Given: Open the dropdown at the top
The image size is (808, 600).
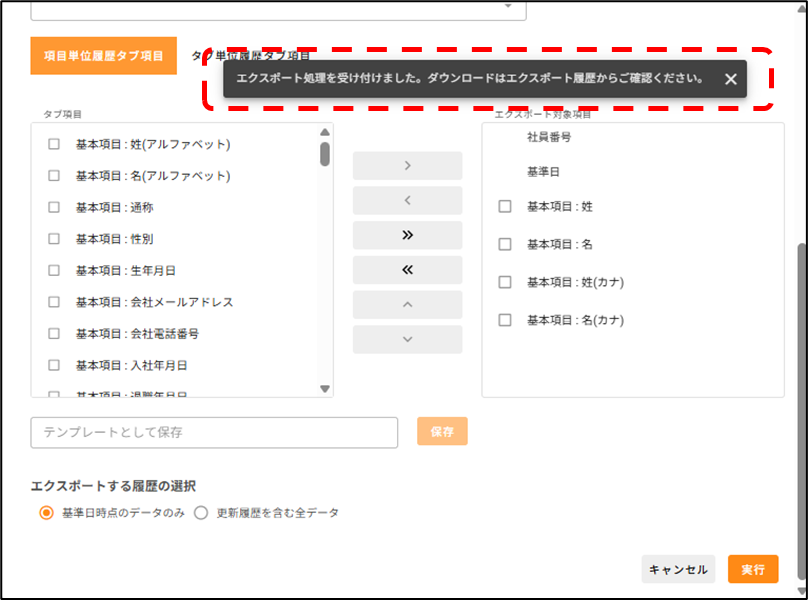Looking at the screenshot, I should [509, 6].
